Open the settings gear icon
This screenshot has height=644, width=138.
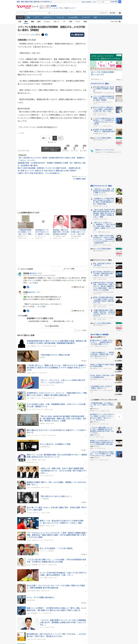(120, 13)
